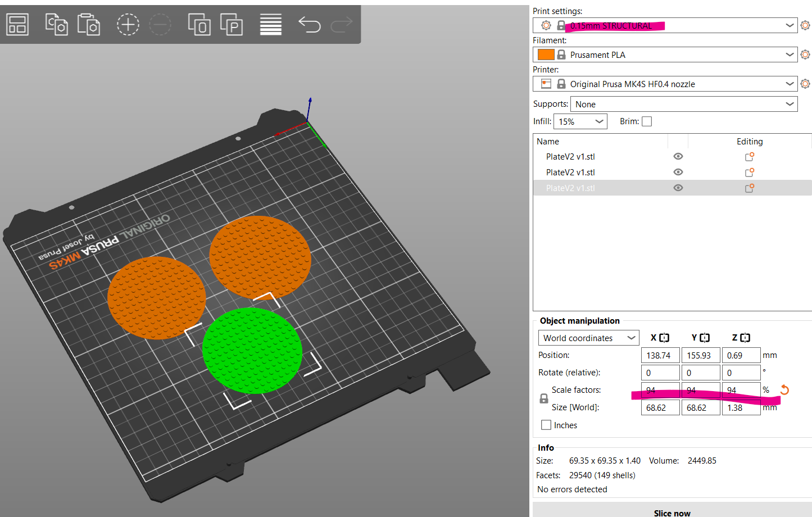812x517 pixels.
Task: Open the Variable layer height tool
Action: (x=270, y=25)
